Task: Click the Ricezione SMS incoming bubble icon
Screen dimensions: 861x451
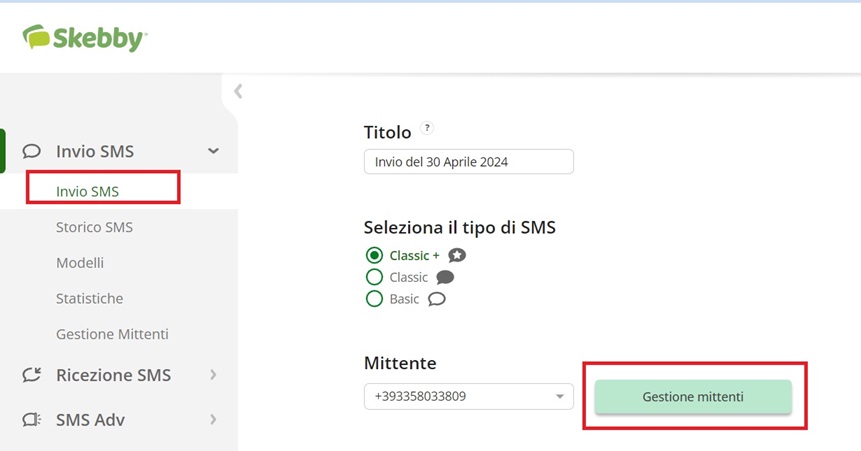Action: click(31, 375)
